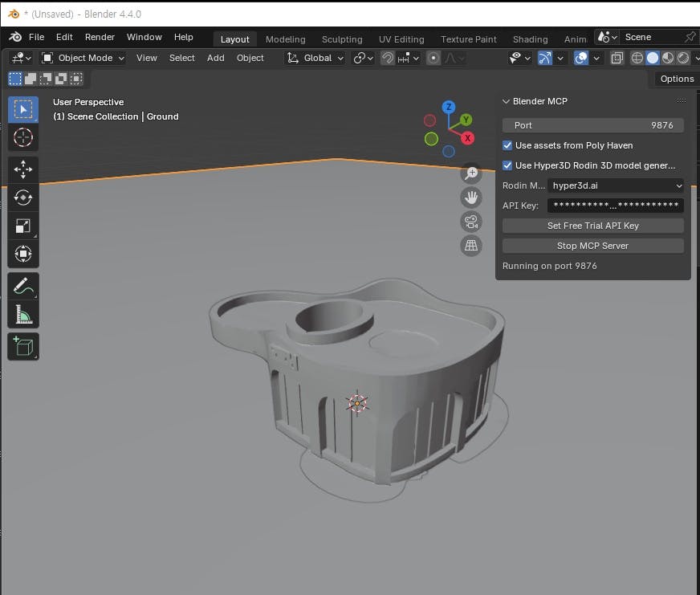Select the Scale tool
The width and height of the screenshot is (700, 595).
click(23, 226)
